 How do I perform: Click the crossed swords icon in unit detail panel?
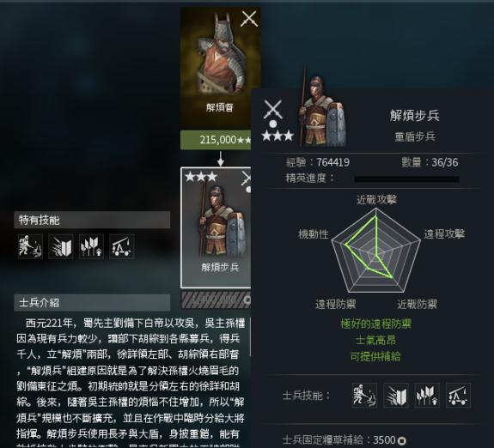tap(273, 110)
